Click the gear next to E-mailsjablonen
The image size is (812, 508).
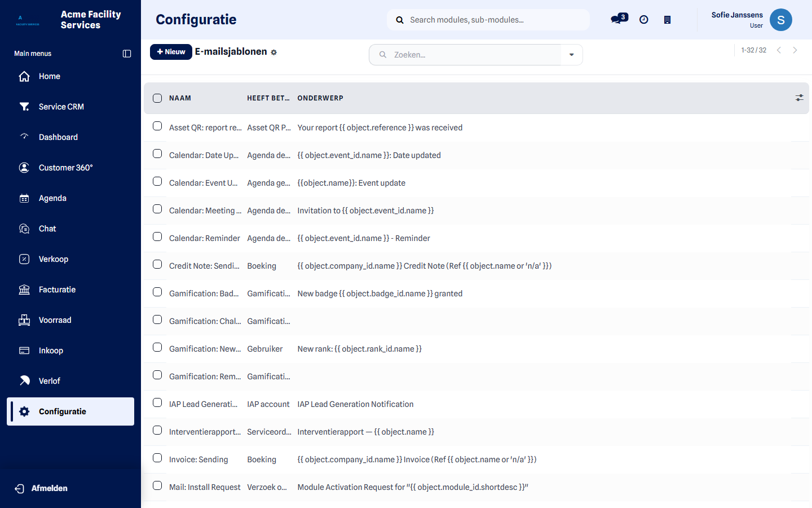[x=274, y=52]
